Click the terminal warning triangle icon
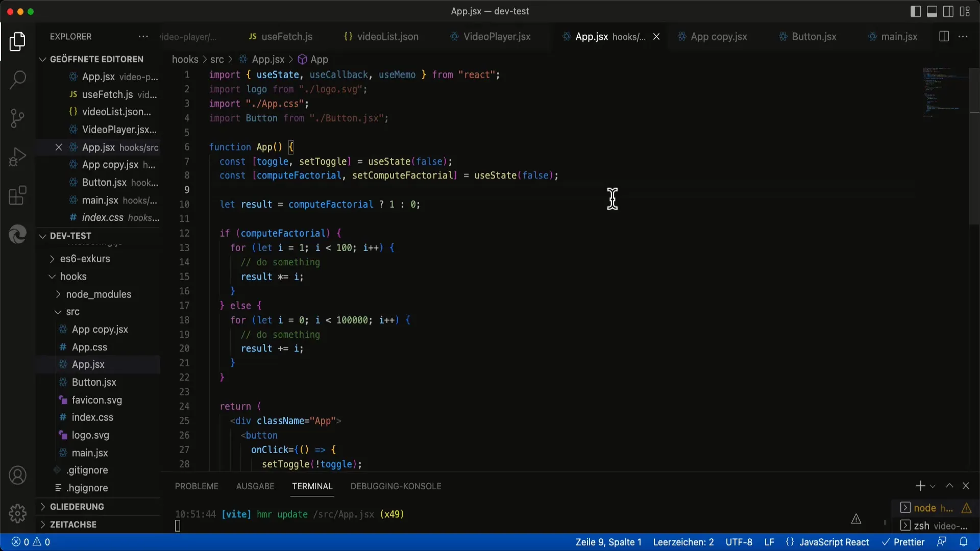This screenshot has height=551, width=980. coord(856,519)
